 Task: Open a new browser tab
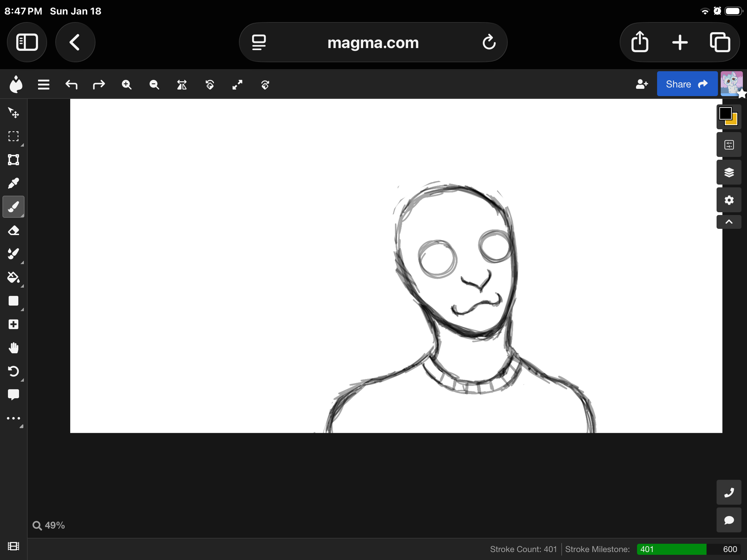click(x=679, y=42)
